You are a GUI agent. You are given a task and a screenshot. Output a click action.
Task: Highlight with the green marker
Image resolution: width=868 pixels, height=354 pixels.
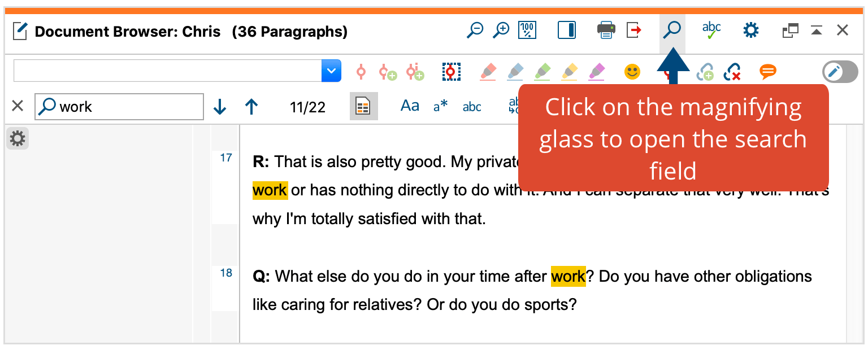click(542, 72)
